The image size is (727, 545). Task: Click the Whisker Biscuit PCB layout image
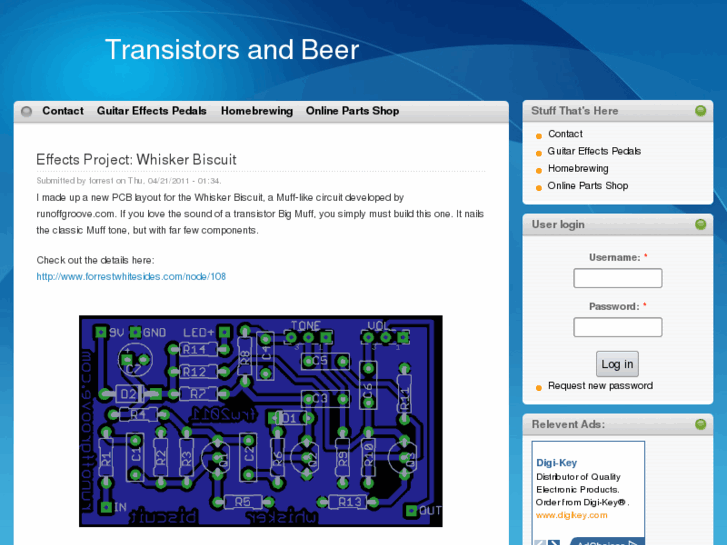[x=261, y=421]
